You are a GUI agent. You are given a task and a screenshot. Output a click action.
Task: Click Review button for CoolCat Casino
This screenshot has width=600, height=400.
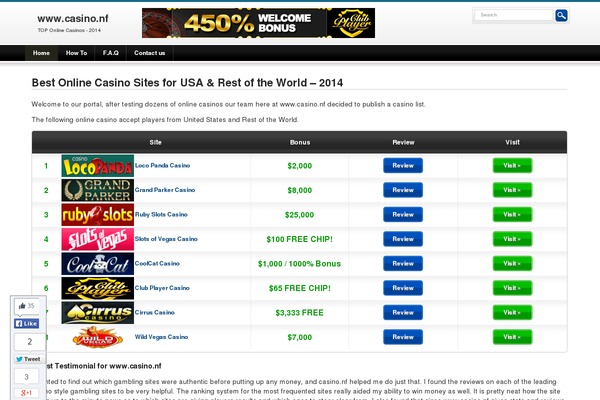(x=403, y=263)
